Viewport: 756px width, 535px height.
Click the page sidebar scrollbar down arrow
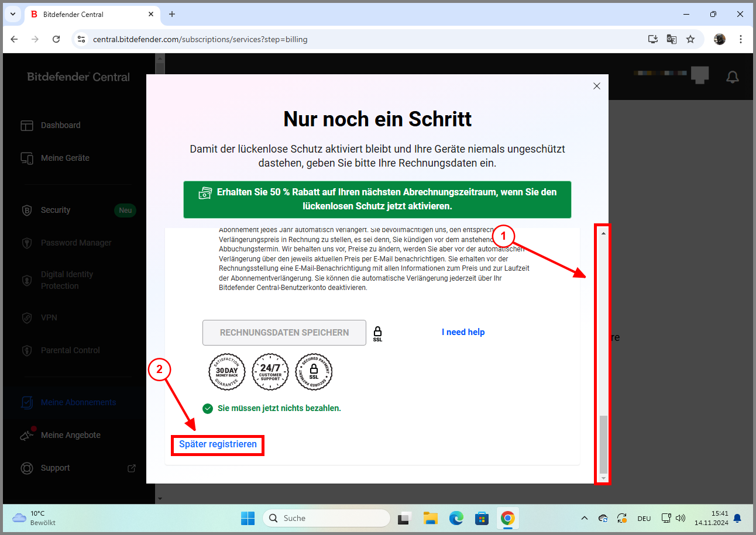point(160,499)
